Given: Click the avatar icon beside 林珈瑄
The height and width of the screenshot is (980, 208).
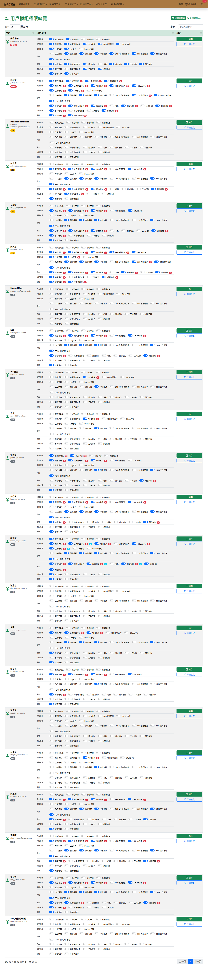Looking at the screenshot, I should (8, 541).
